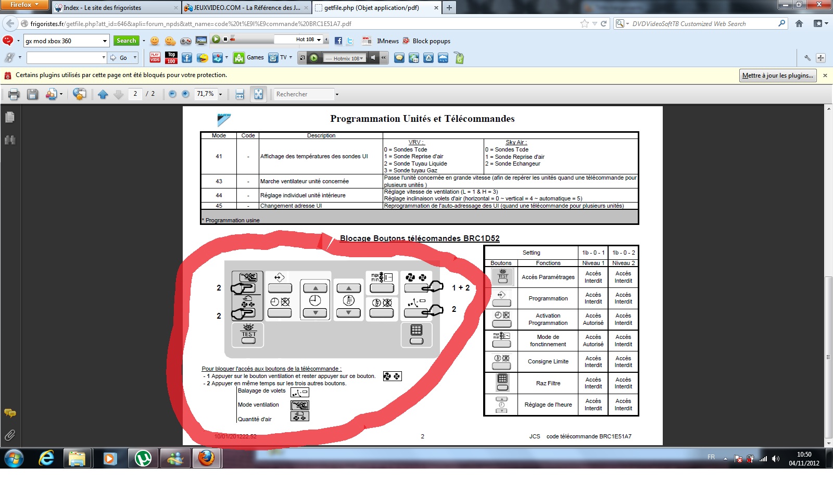Open the Hot 108 station dropdown

[x=319, y=40]
